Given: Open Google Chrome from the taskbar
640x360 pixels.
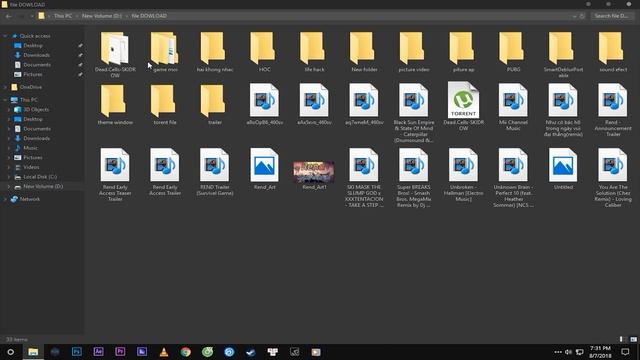Looking at the screenshot, I should [x=186, y=352].
